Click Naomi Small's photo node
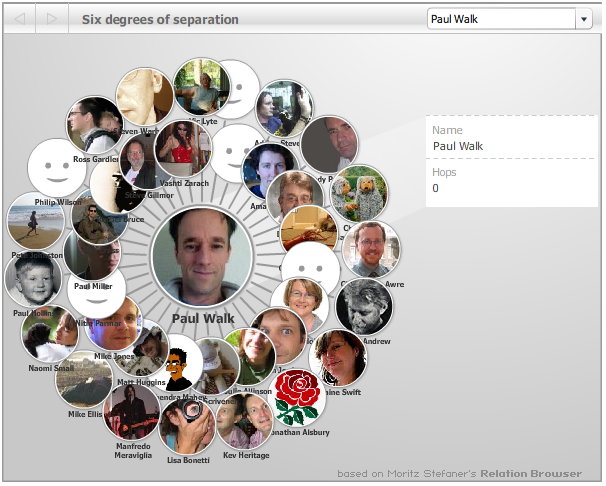This screenshot has height=486, width=606. tap(49, 334)
